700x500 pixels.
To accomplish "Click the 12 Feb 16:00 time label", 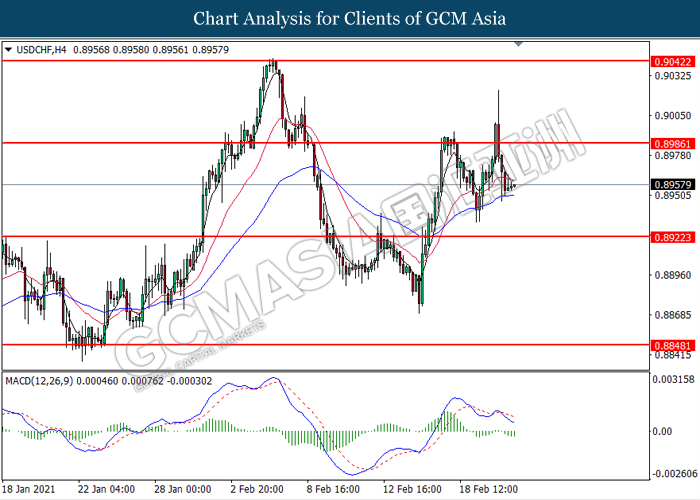I will (x=412, y=489).
